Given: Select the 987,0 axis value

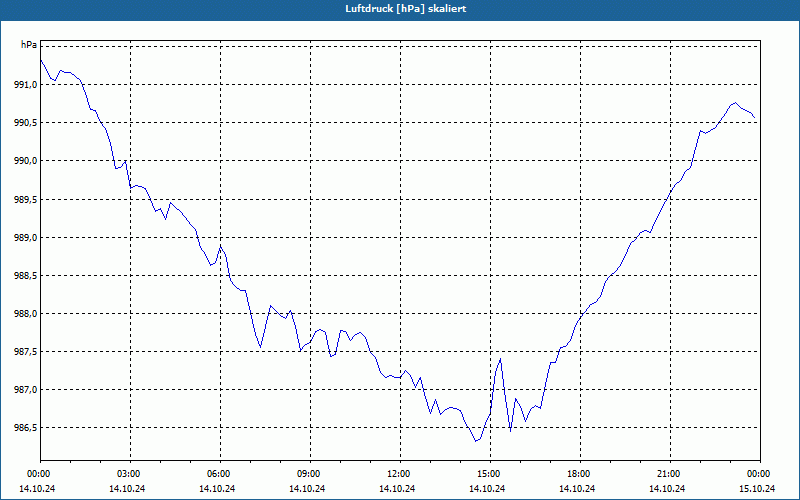Looking at the screenshot, I should click(26, 390).
